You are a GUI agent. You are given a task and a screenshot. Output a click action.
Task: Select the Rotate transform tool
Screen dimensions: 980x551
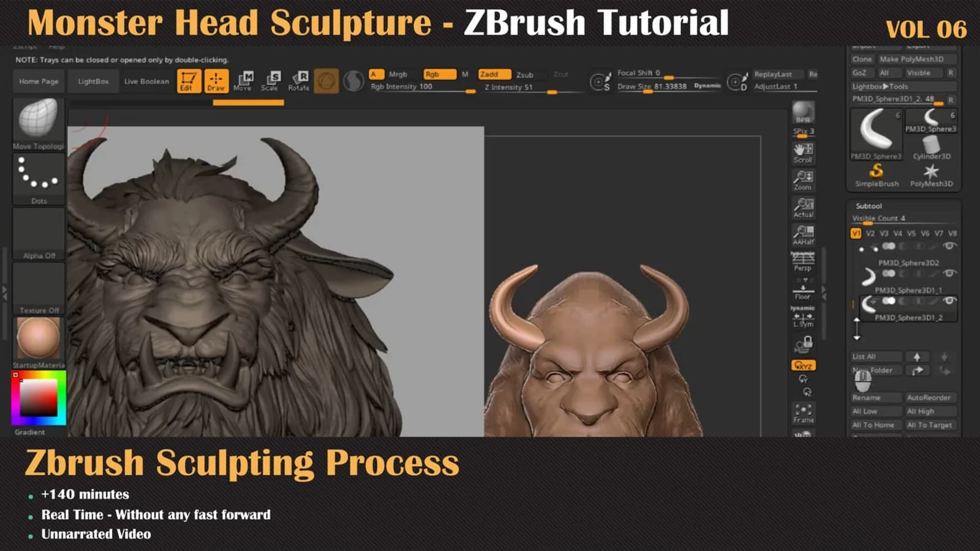coord(299,81)
